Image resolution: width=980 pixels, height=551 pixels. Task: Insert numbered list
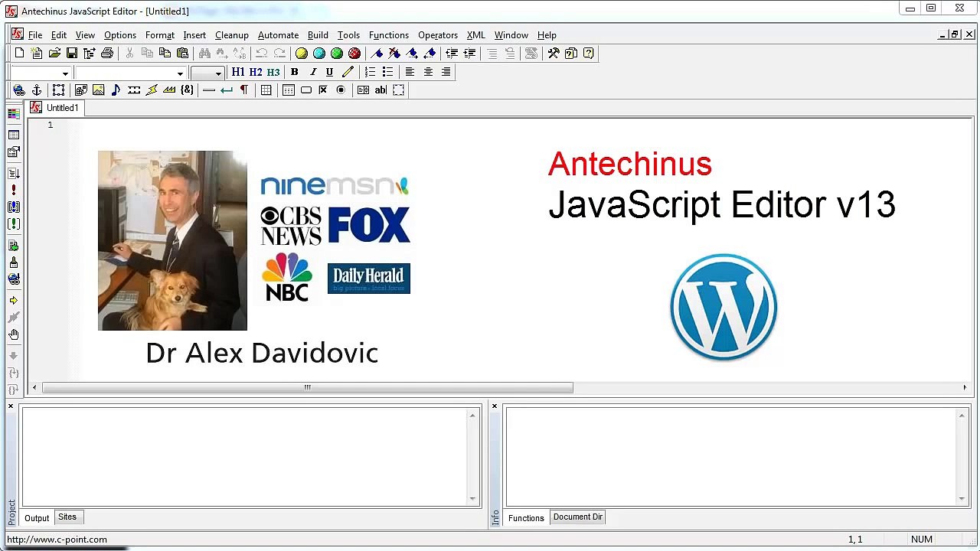click(370, 72)
